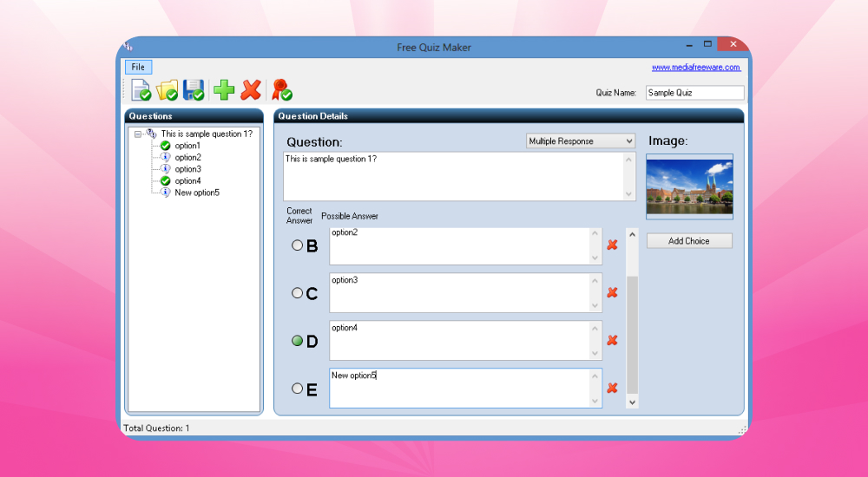Click the Add Choice button
868x477 pixels.
click(689, 241)
